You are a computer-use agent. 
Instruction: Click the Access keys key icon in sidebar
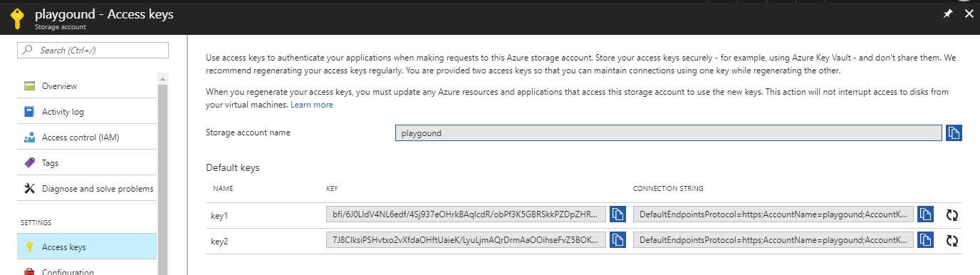[x=29, y=247]
